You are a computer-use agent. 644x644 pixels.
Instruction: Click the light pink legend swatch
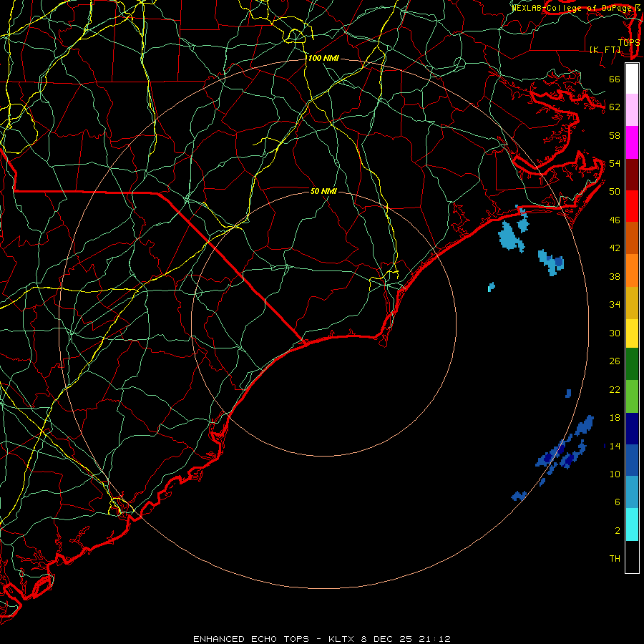click(x=632, y=110)
